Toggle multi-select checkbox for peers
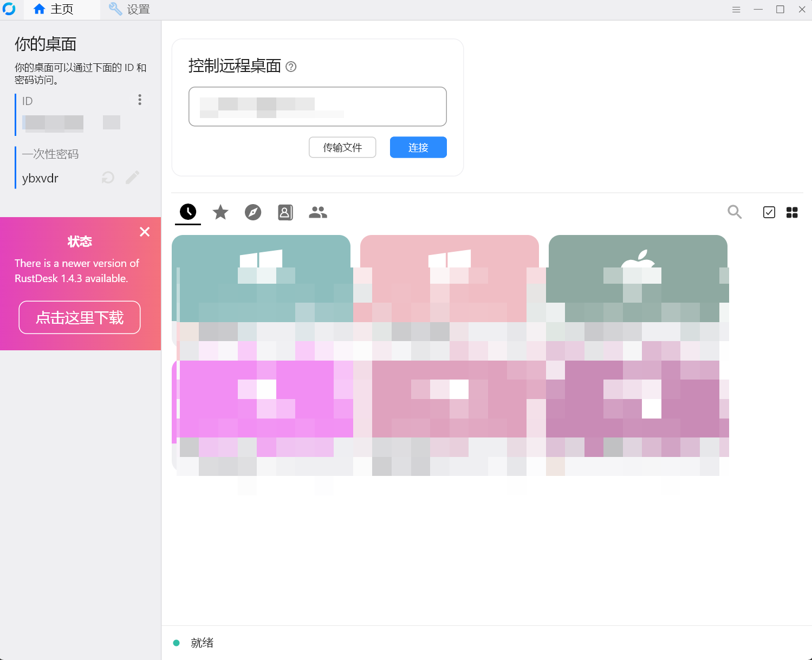The image size is (812, 660). pyautogui.click(x=769, y=212)
